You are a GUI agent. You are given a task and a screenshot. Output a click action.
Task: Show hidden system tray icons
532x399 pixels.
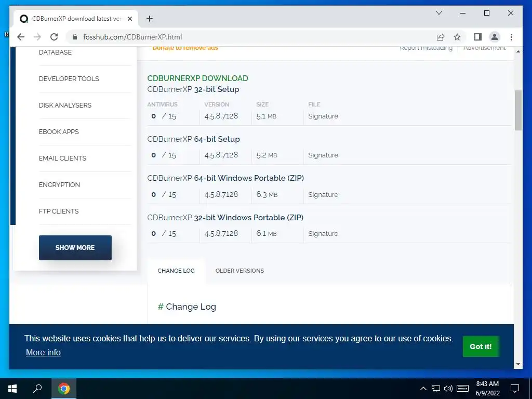pyautogui.click(x=423, y=389)
